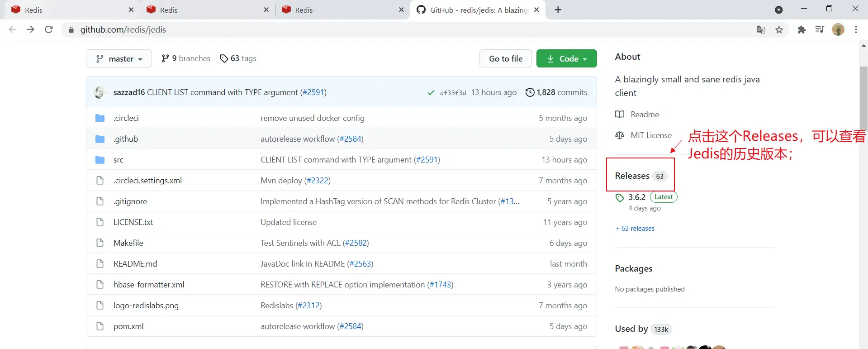Switch to the first Redis tab
Image resolution: width=868 pixels, height=349 pixels.
[68, 10]
